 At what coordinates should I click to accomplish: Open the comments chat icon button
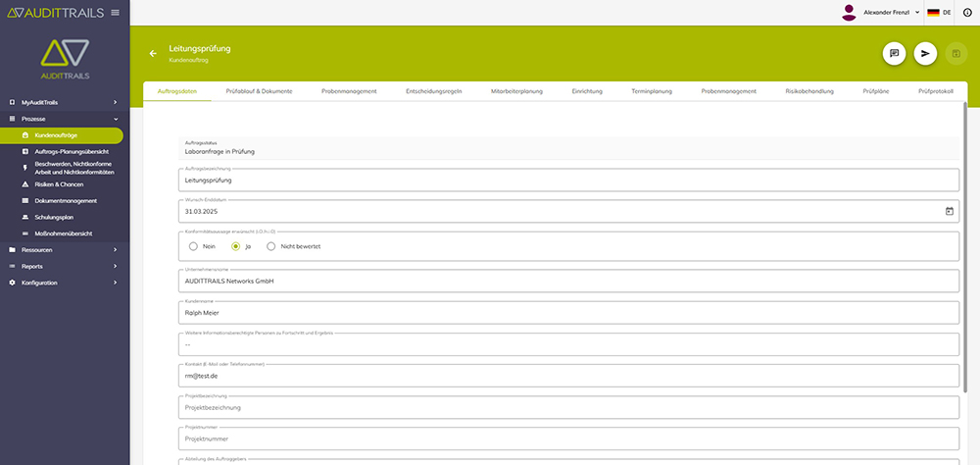893,54
